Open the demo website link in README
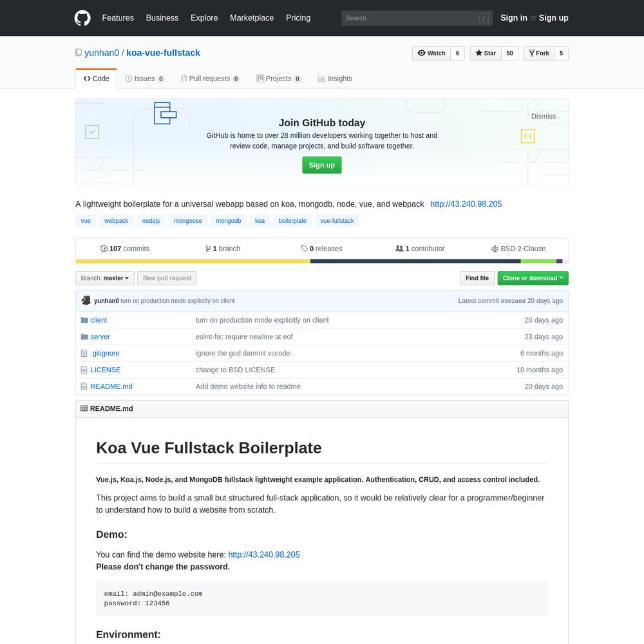 pos(264,555)
